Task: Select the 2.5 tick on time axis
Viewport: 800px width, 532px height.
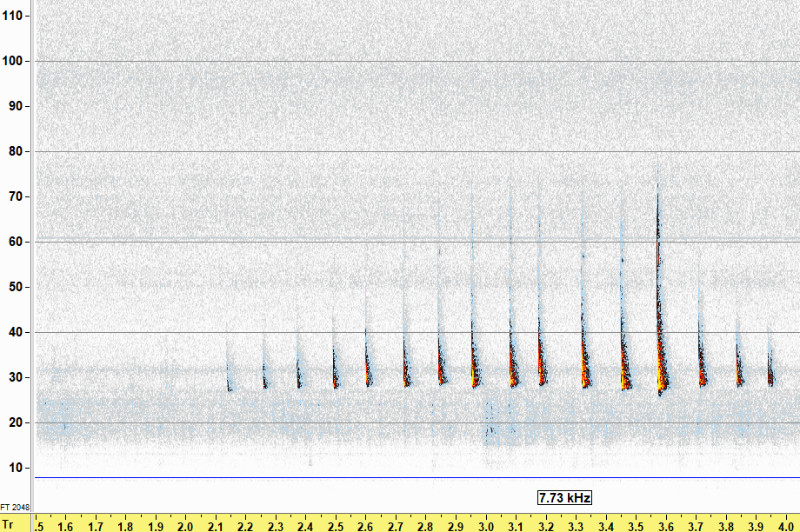Action: [x=335, y=524]
